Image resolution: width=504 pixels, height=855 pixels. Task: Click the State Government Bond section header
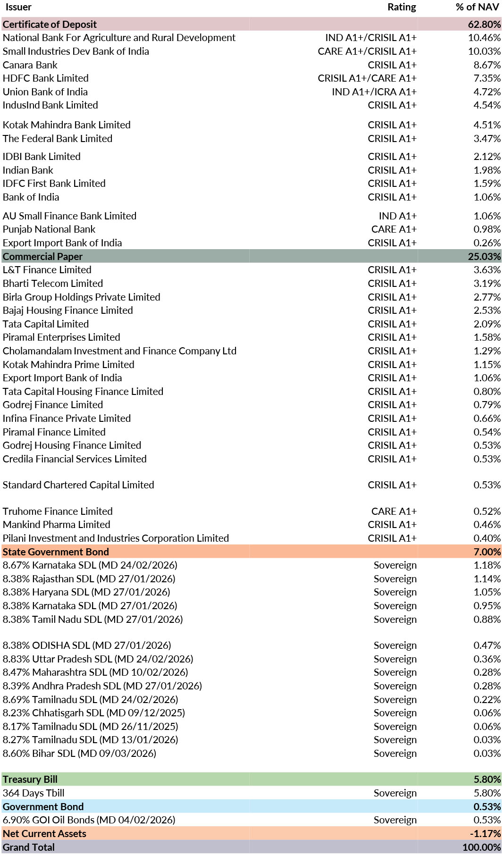point(56,552)
